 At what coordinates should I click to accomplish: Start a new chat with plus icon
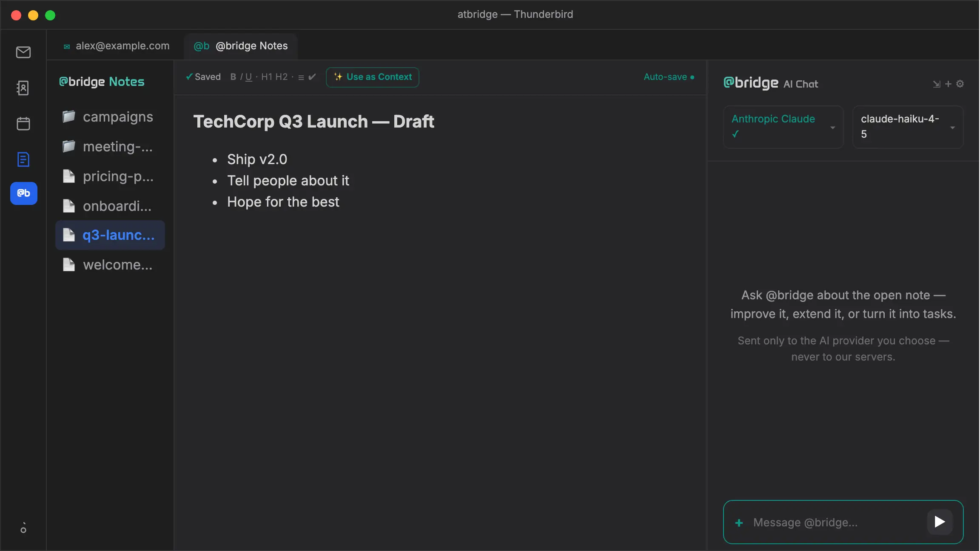pos(948,84)
